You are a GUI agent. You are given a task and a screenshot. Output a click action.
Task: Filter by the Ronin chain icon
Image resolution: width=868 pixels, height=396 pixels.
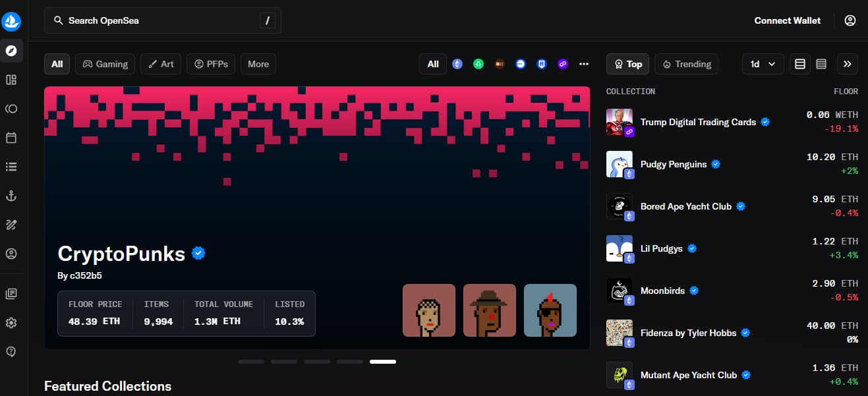(x=542, y=64)
